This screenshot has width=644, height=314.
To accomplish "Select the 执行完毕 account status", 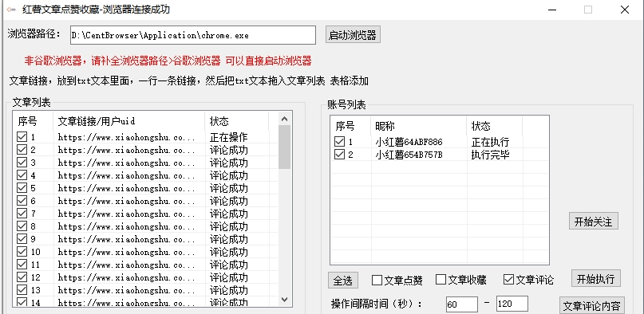I will point(491,155).
